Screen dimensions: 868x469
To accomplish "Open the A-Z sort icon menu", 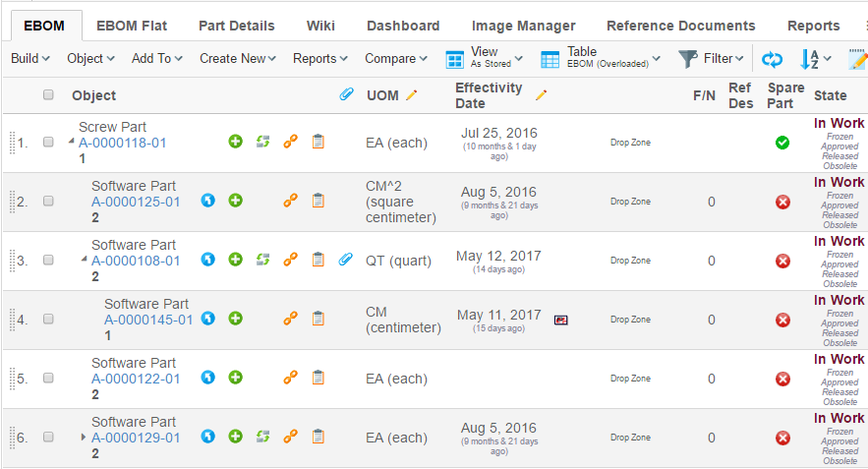I will pos(815,59).
